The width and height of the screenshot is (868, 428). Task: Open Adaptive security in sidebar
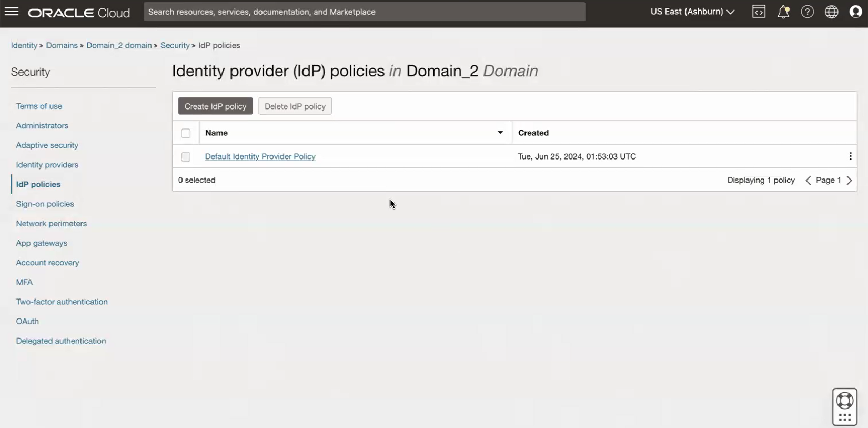click(47, 145)
